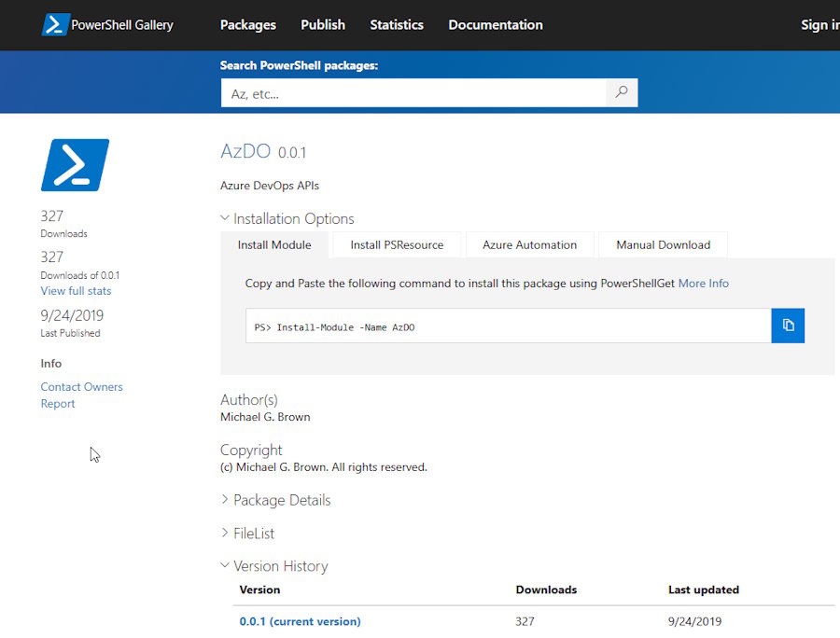Click the Downloads of 0.0.1 label

[80, 275]
